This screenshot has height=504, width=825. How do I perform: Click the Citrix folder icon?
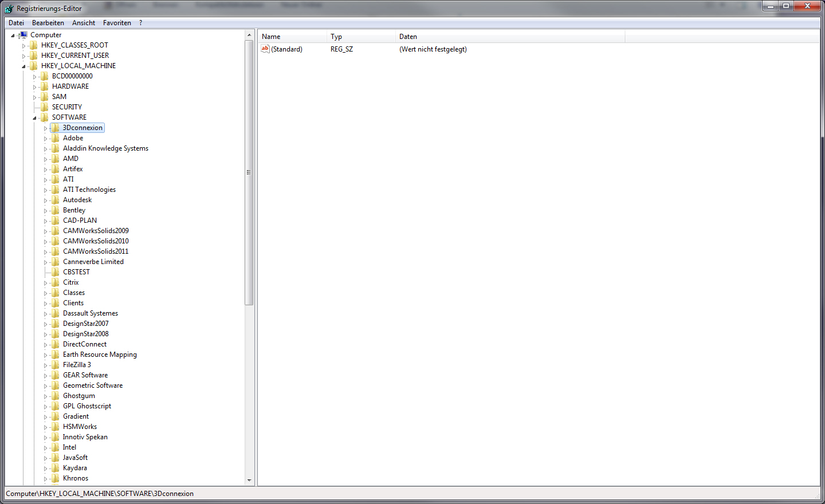[56, 282]
